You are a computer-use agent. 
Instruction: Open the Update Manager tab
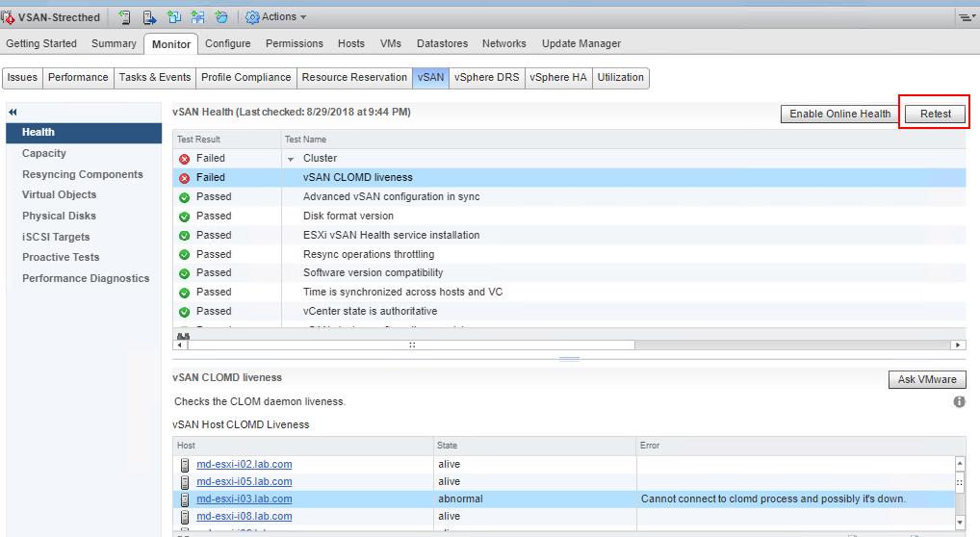pyautogui.click(x=581, y=43)
